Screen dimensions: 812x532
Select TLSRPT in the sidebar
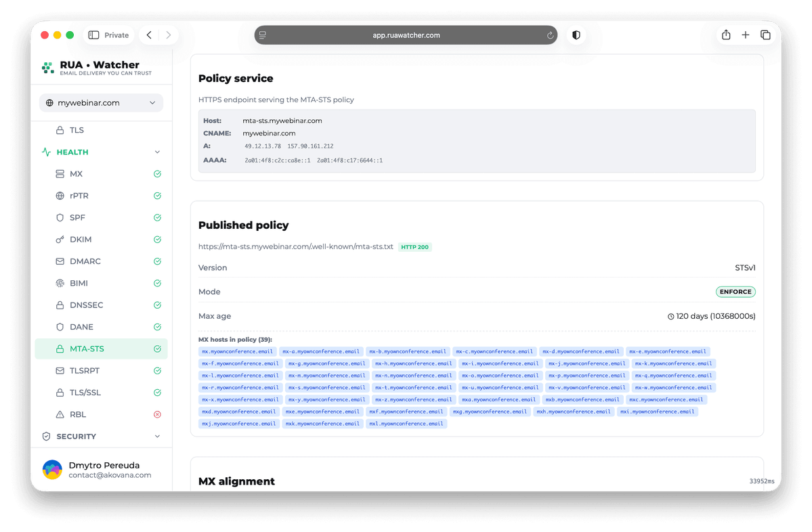point(84,371)
